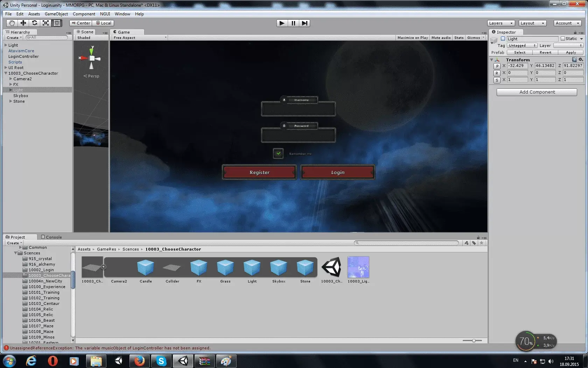Open the GameObject menu
The width and height of the screenshot is (588, 368).
(56, 14)
